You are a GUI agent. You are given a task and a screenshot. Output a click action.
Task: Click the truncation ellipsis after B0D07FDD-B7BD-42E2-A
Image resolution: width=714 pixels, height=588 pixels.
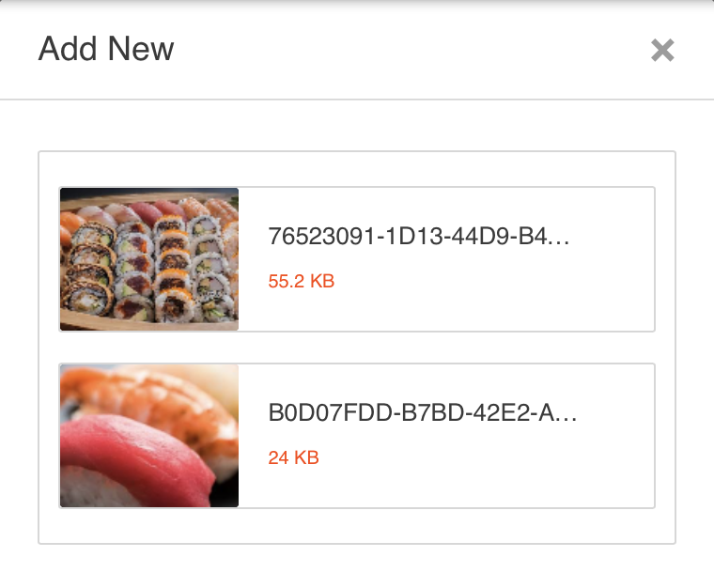coord(567,415)
